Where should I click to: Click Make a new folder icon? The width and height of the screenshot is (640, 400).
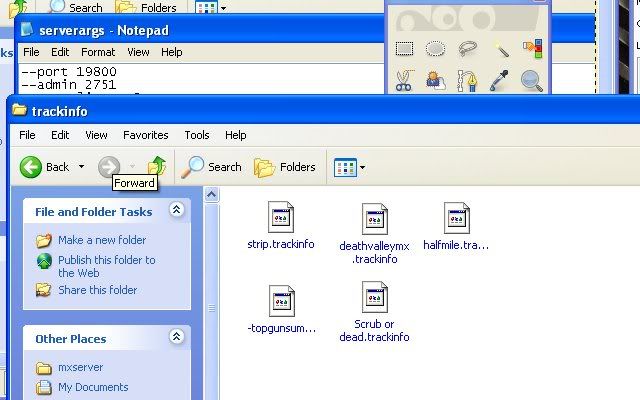(44, 240)
